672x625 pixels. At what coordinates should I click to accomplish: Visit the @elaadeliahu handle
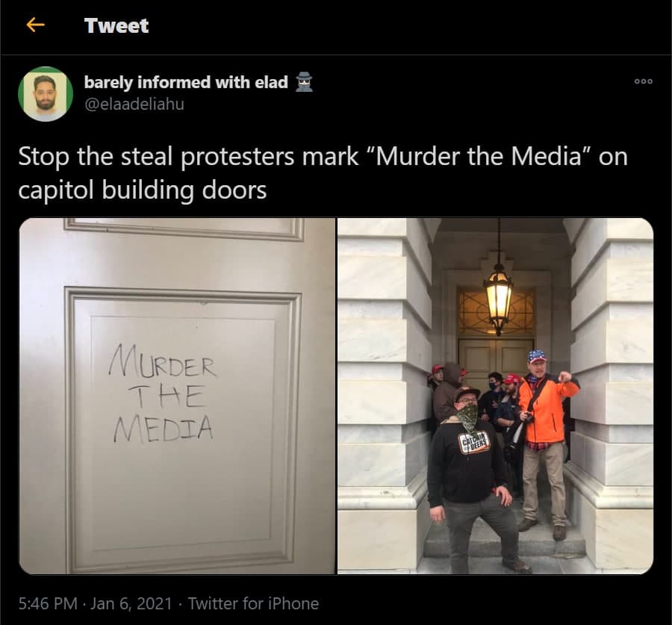[134, 105]
